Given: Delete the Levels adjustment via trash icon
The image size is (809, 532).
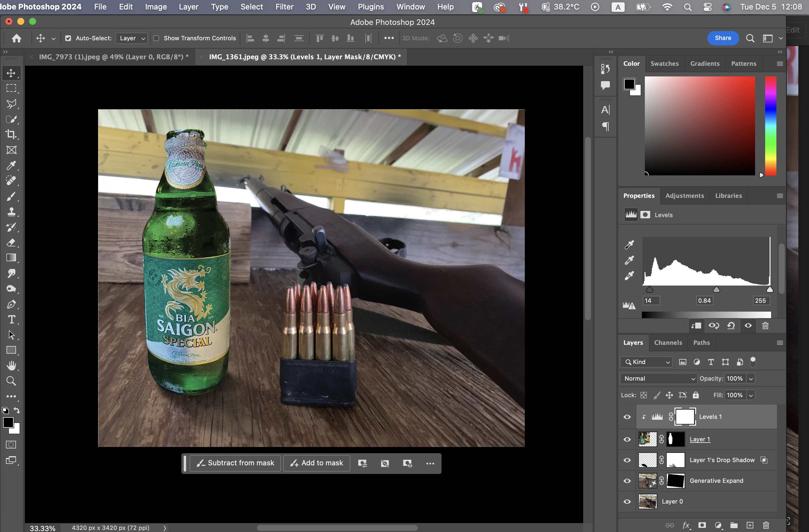Looking at the screenshot, I should click(x=765, y=326).
